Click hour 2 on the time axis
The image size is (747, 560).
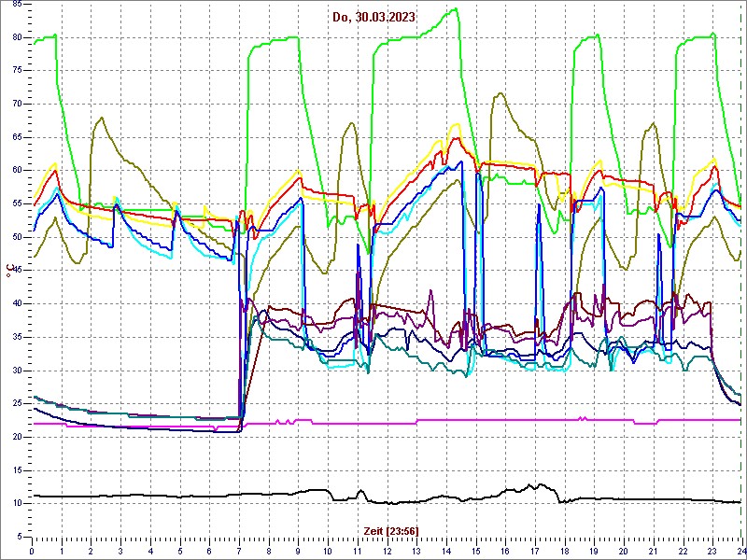[x=91, y=549]
